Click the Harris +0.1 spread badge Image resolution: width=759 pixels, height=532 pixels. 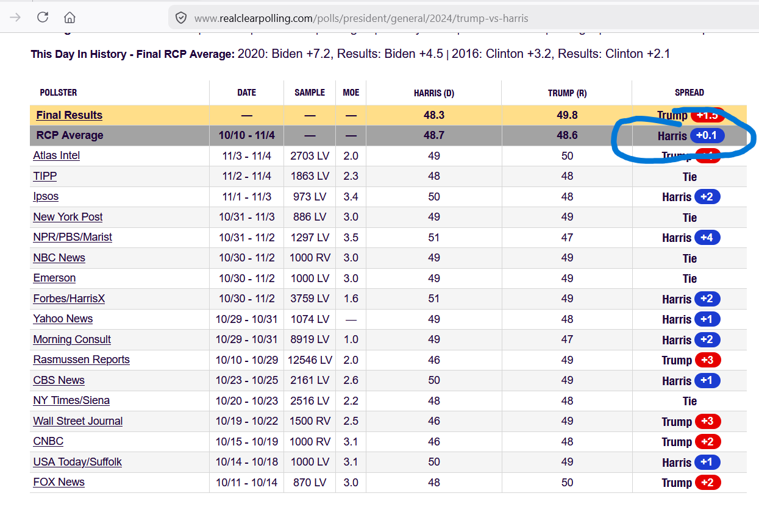[x=707, y=135]
